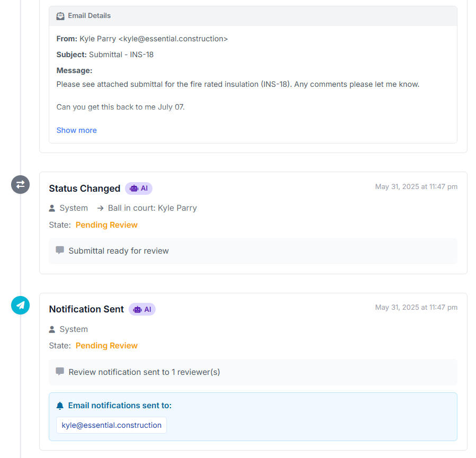
Task: Click the Email Details envelope icon
Action: click(60, 16)
